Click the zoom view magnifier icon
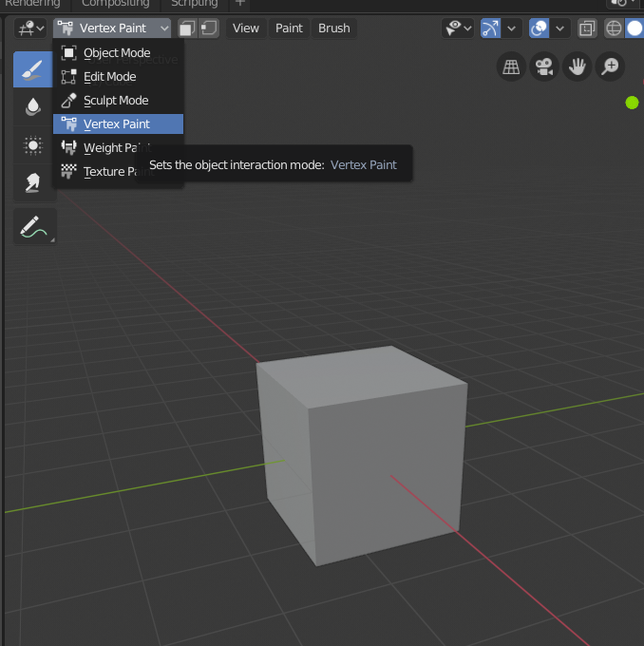Viewport: 644px width, 646px height. (610, 66)
